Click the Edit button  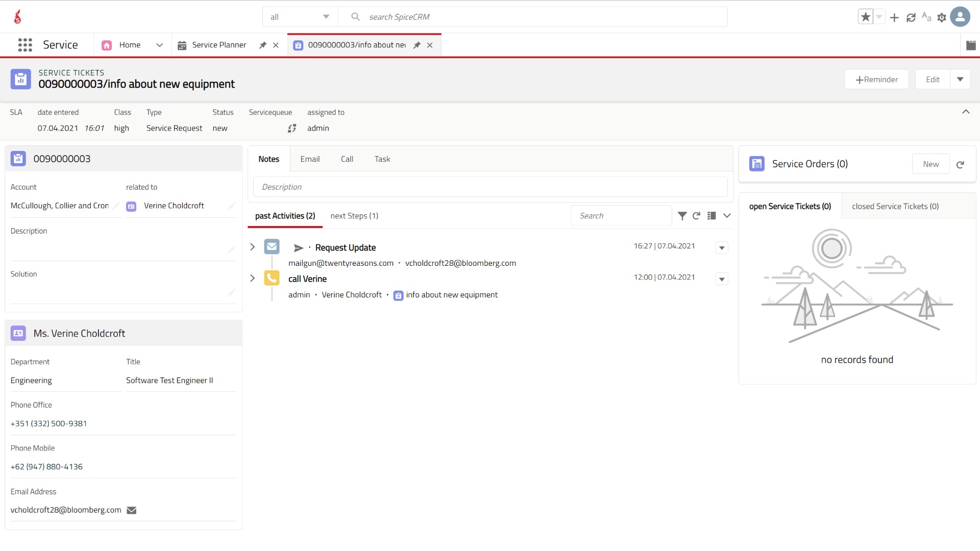pyautogui.click(x=933, y=79)
